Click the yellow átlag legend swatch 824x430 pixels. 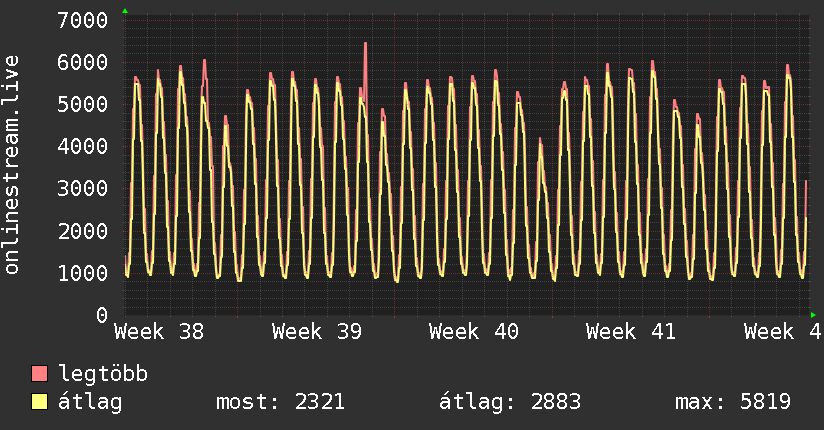point(40,402)
